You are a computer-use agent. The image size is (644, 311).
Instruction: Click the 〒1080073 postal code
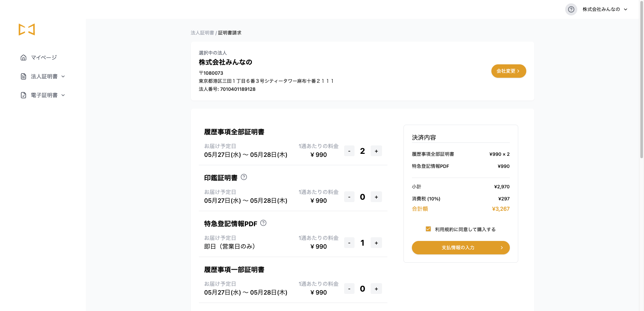pyautogui.click(x=211, y=73)
